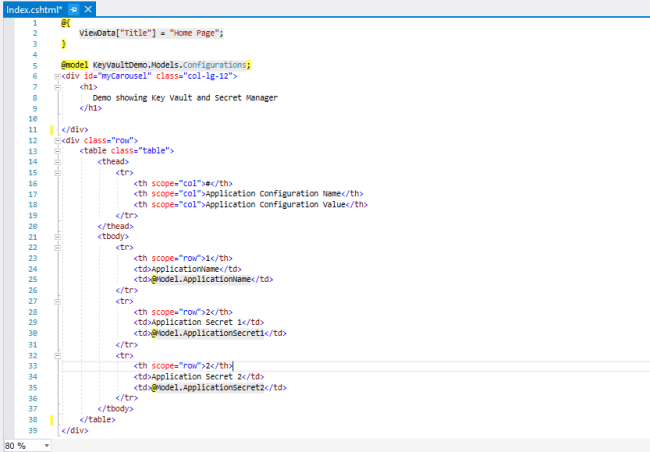Click the Application Secret 2 cell text
650x452 pixels.
pos(196,377)
